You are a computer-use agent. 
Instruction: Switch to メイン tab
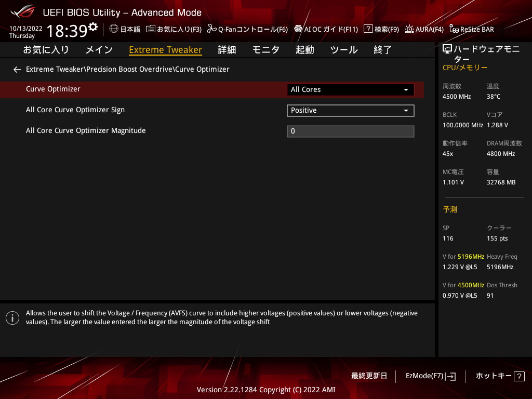99,50
